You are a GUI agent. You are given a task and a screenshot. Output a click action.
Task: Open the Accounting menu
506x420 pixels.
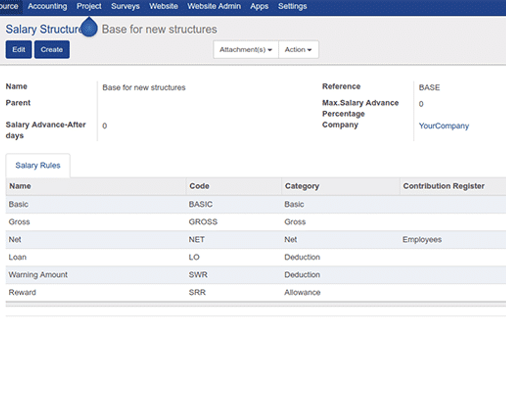coord(47,6)
